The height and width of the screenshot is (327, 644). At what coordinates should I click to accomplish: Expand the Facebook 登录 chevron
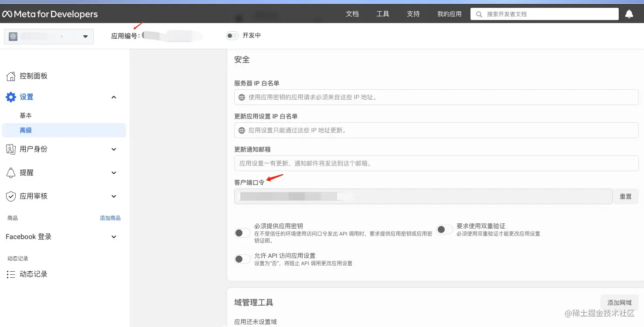coord(114,237)
